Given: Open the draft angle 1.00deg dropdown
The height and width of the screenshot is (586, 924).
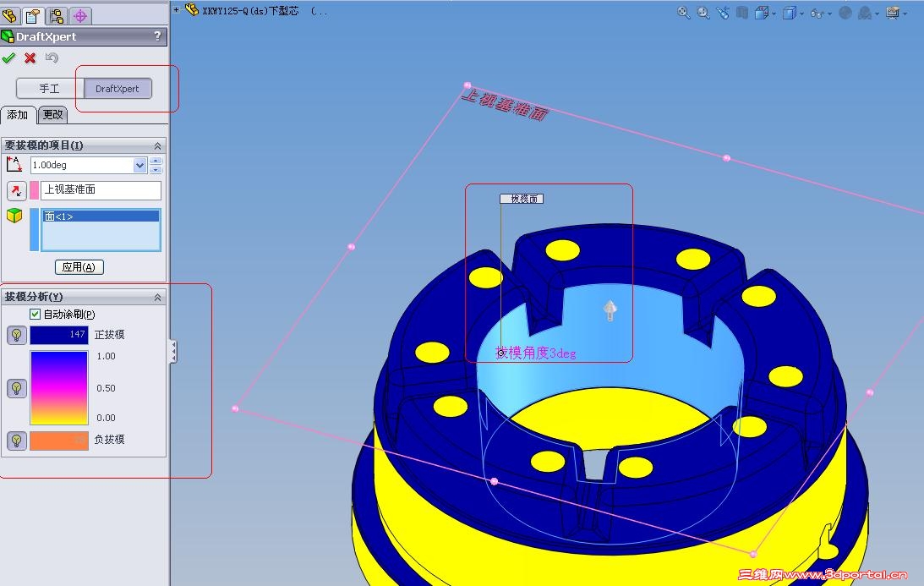Looking at the screenshot, I should click(139, 165).
